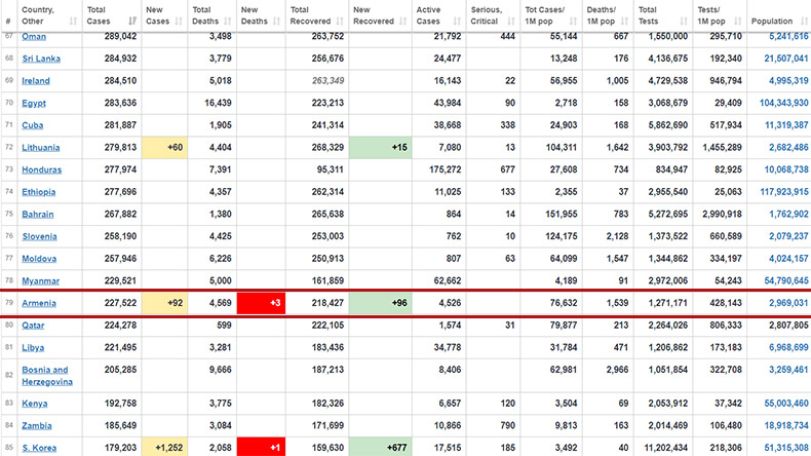Open the Bahrain country link

37,215
